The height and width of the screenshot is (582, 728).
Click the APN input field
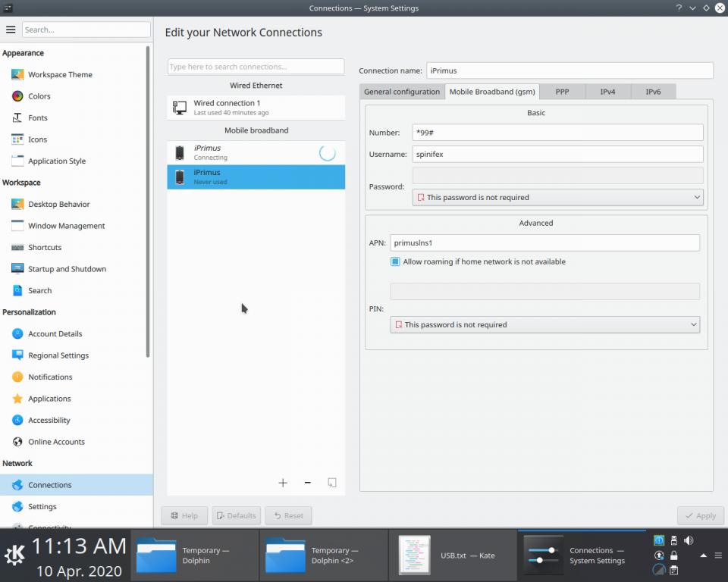point(544,242)
